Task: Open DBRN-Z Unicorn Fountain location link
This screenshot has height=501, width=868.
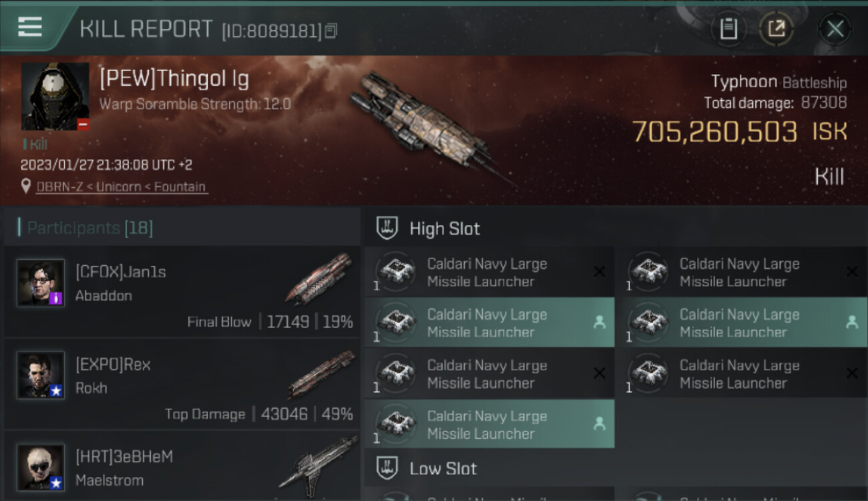Action: [x=120, y=187]
